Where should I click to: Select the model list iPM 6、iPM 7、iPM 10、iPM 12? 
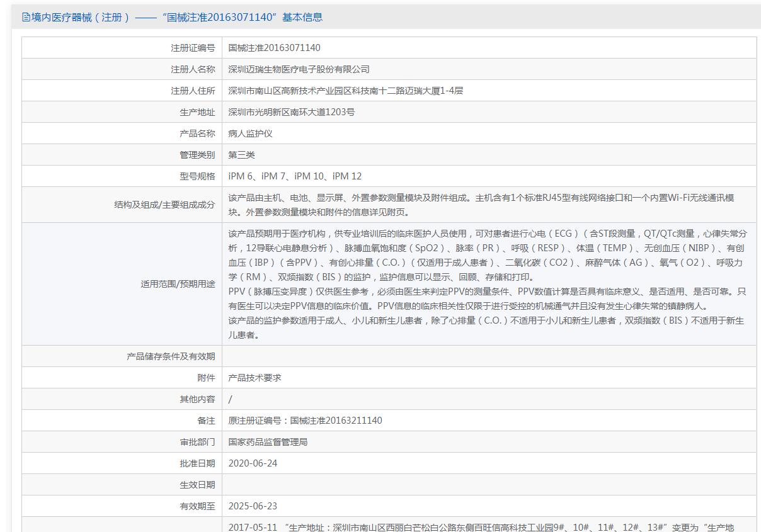click(x=295, y=176)
